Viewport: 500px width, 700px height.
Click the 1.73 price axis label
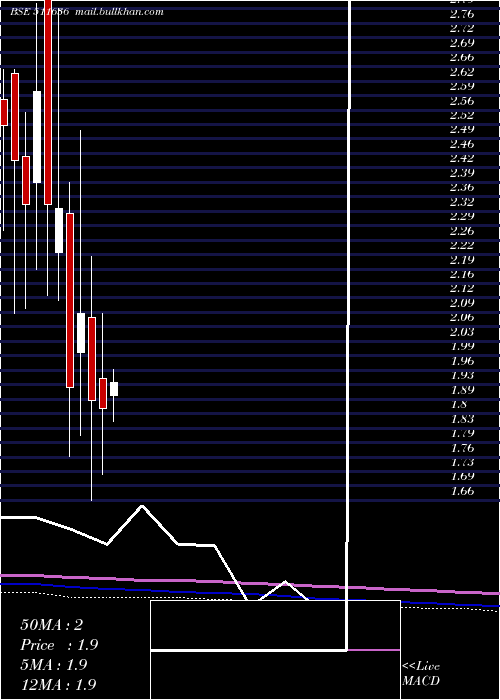pyautogui.click(x=462, y=462)
